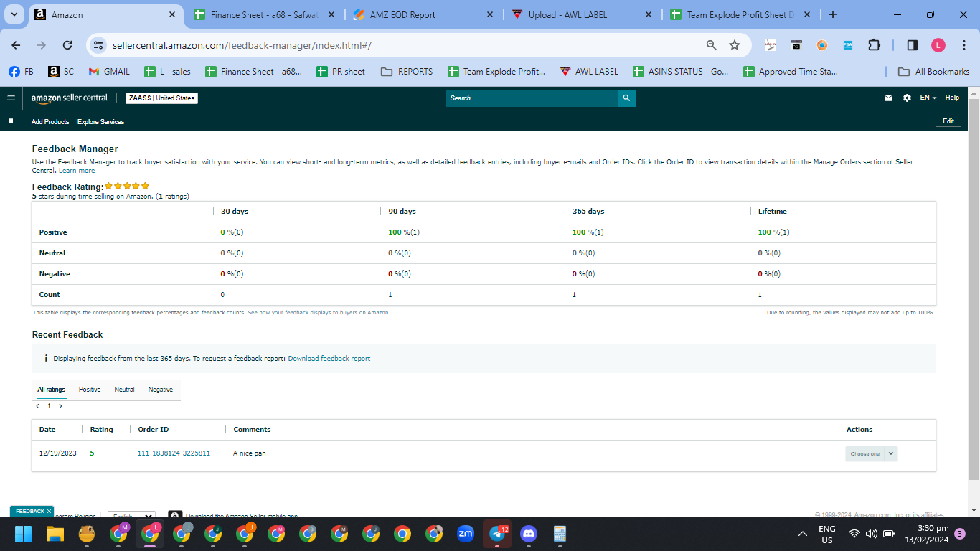Open the FB bookmark
The image size is (980, 551).
22,72
